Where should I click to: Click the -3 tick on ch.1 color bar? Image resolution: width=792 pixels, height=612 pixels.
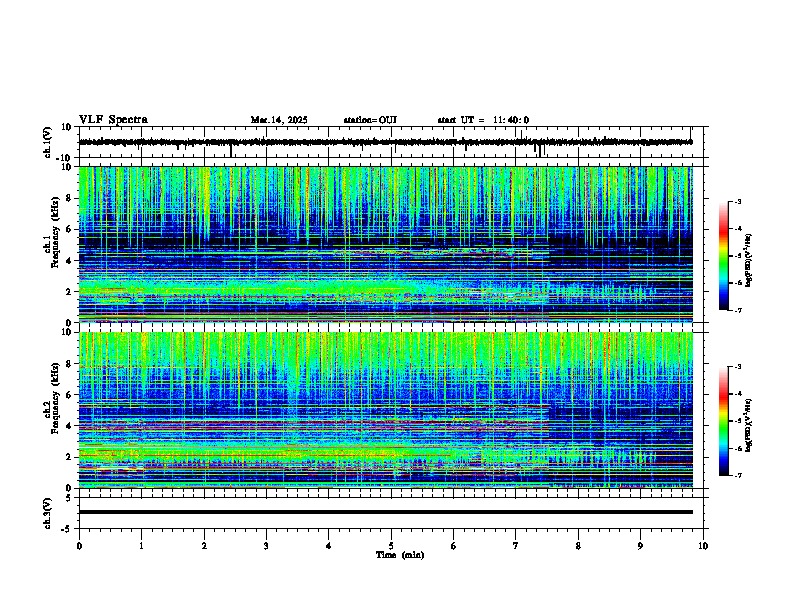coord(738,201)
